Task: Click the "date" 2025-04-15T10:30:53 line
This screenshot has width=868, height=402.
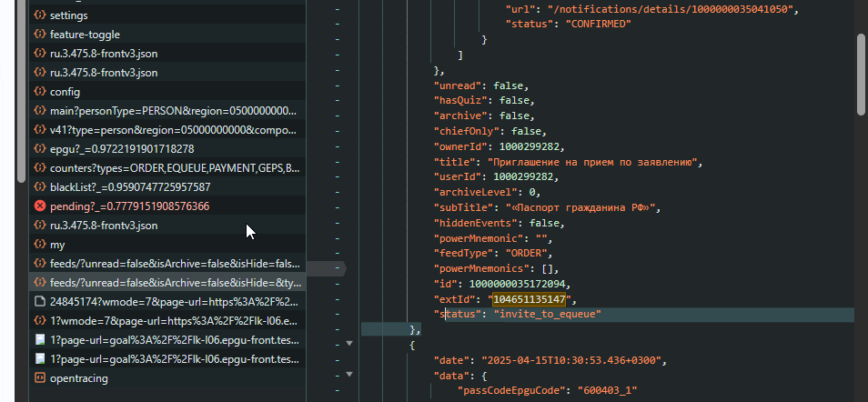Action: (x=550, y=360)
